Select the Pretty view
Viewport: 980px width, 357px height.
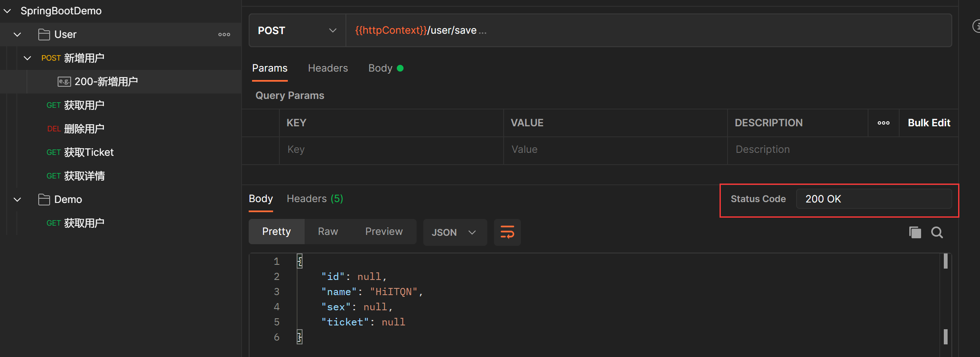point(276,232)
